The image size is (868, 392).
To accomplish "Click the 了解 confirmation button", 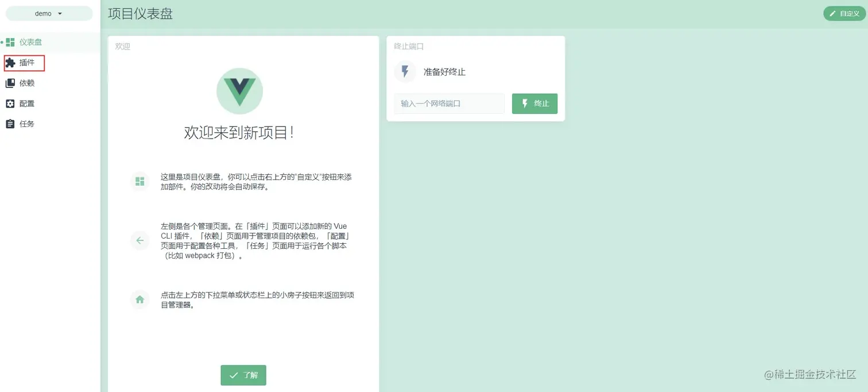I will tap(243, 375).
